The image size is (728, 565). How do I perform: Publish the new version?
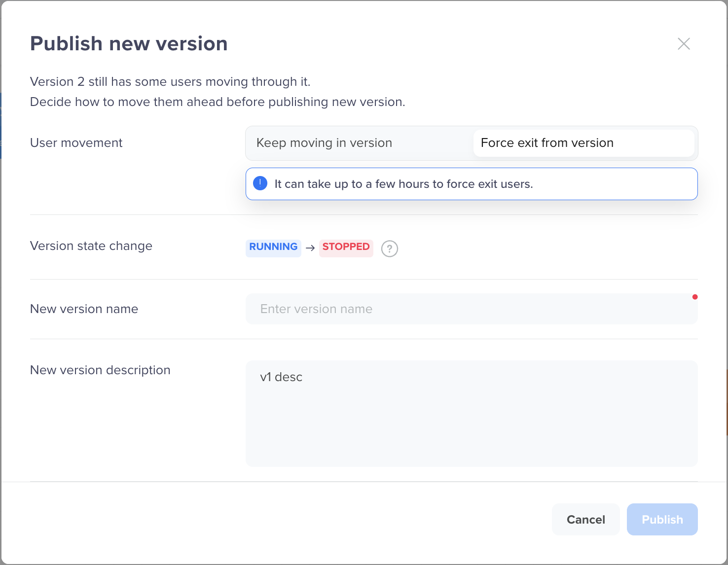pos(662,519)
